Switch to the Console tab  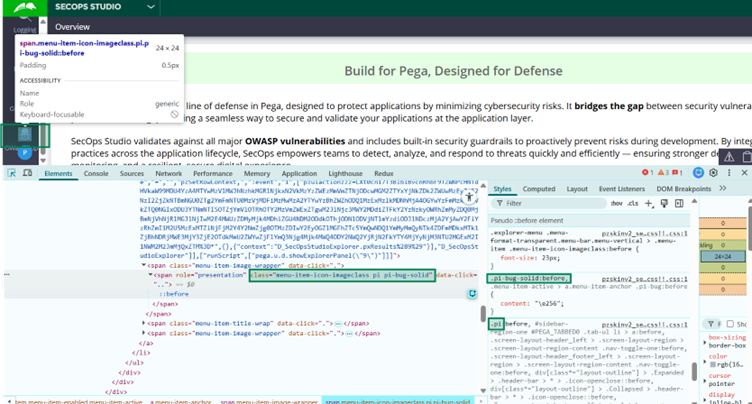(x=96, y=173)
